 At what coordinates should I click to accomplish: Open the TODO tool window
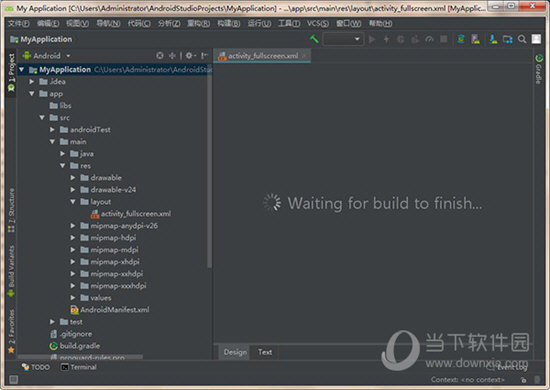tap(36, 367)
